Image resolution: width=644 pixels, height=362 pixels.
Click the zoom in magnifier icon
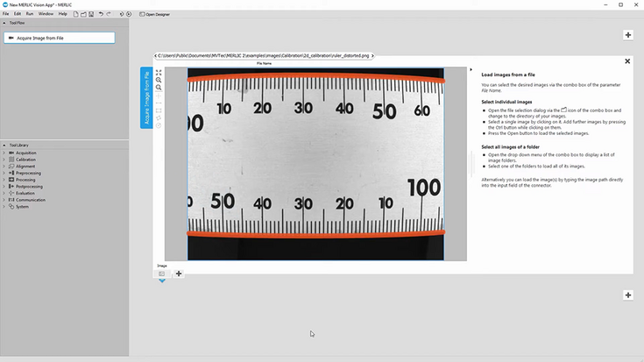click(x=159, y=80)
